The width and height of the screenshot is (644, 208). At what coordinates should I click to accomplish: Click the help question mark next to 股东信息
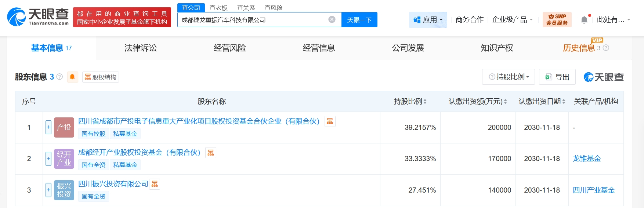click(59, 77)
